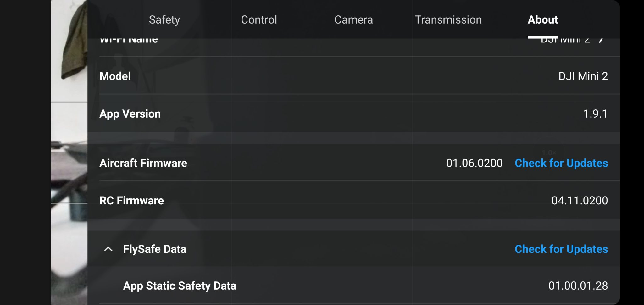
Task: Open the Control settings tab
Action: 258,19
